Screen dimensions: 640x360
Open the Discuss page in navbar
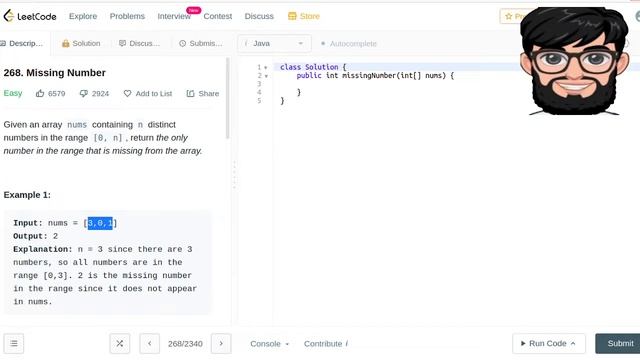(259, 16)
